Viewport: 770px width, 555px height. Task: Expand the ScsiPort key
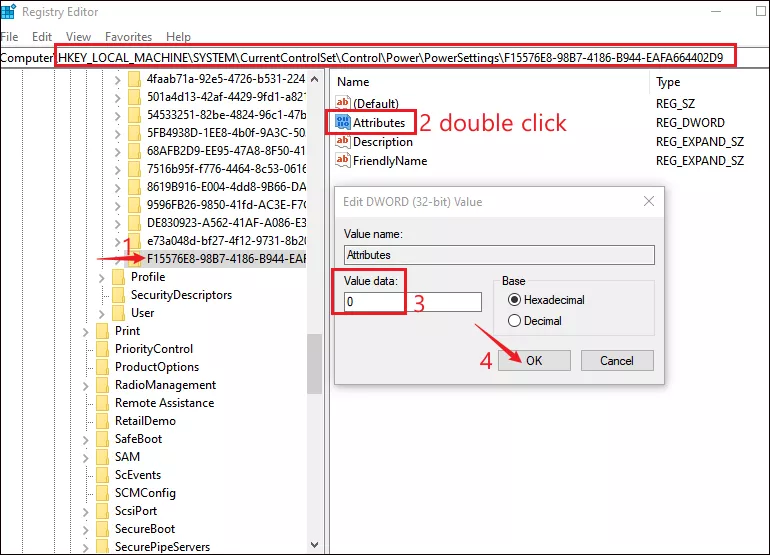point(85,512)
